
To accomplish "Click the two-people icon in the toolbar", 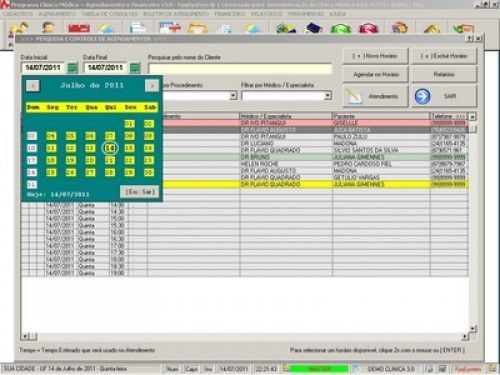I will point(18,29).
